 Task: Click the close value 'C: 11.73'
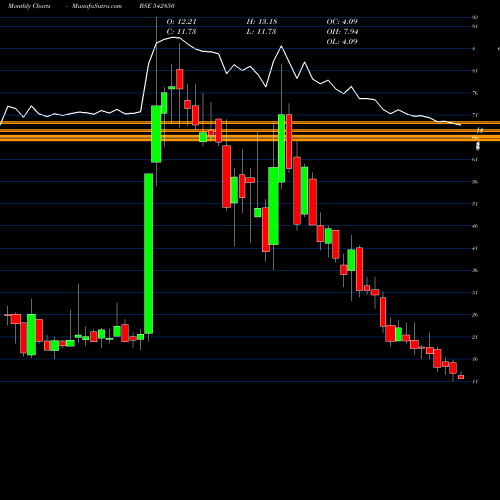pyautogui.click(x=181, y=32)
